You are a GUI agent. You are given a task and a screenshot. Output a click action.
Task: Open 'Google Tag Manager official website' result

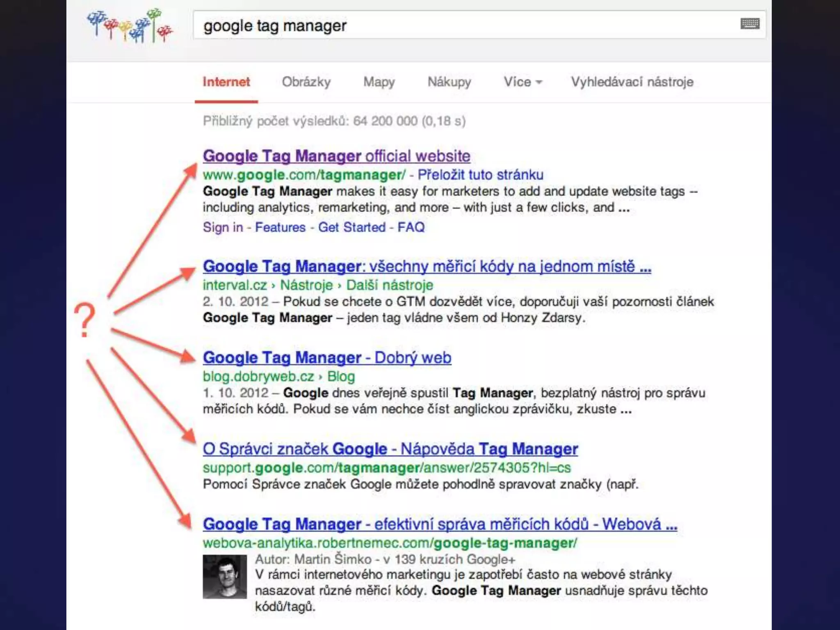[x=336, y=156]
